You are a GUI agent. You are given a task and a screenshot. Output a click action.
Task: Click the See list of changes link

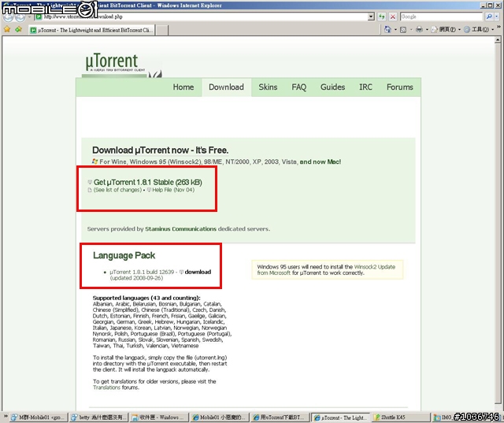pyautogui.click(x=117, y=190)
